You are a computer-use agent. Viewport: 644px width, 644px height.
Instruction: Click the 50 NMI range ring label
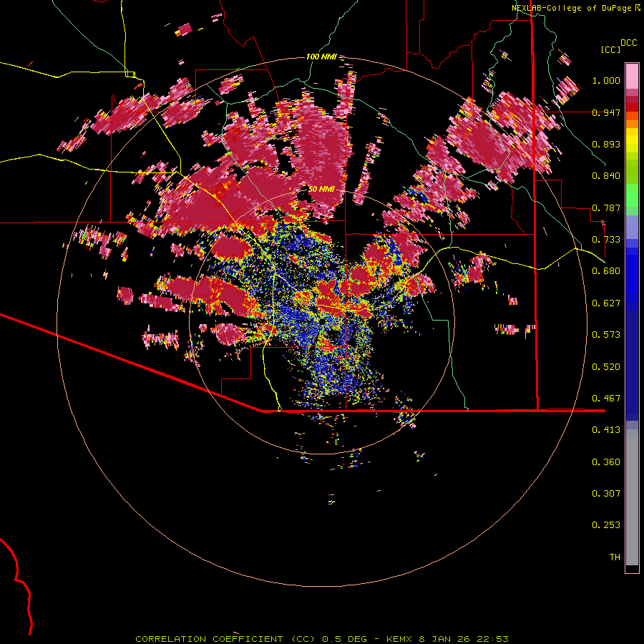[x=321, y=190]
